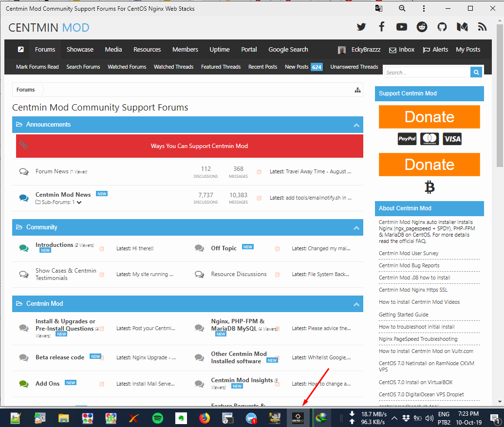504x427 pixels.
Task: Click the zoom magnifier in title bar
Action: 402,8
